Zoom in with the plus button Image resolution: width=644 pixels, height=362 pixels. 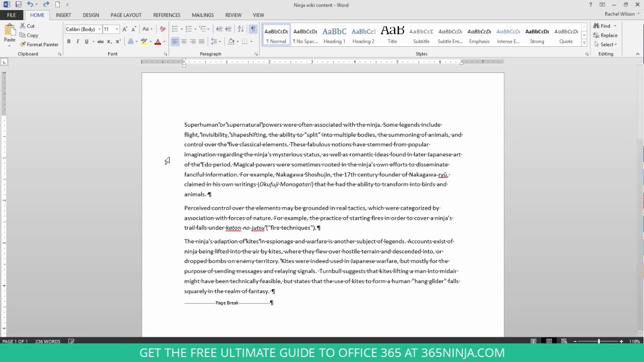point(621,341)
